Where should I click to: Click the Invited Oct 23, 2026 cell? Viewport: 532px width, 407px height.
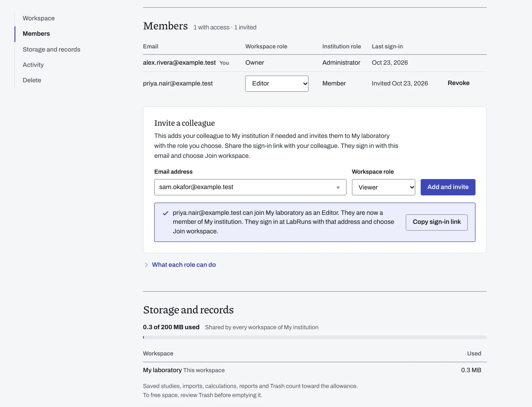pyautogui.click(x=400, y=84)
